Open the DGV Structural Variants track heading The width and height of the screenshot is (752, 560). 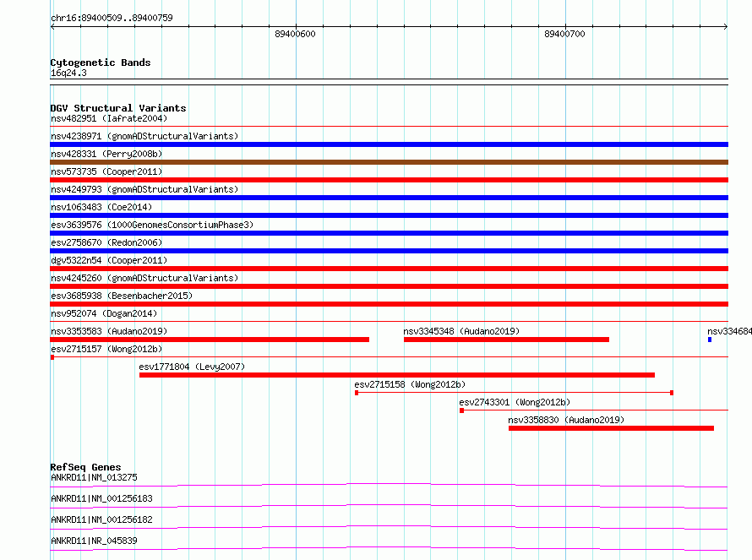click(x=118, y=108)
